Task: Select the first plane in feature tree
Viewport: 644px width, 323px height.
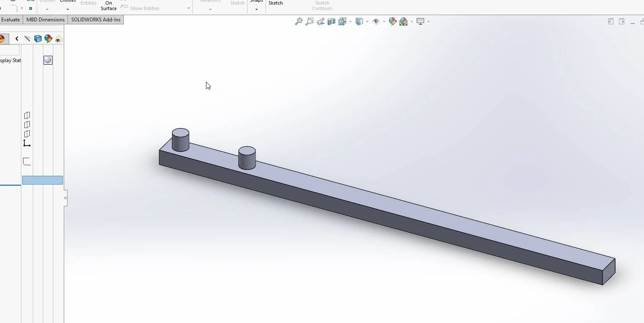Action: click(x=27, y=115)
